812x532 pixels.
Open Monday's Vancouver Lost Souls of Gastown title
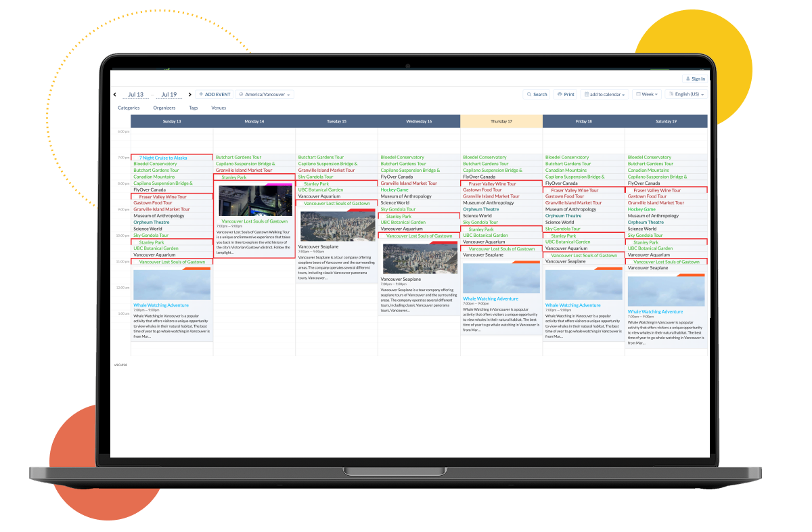coord(254,221)
